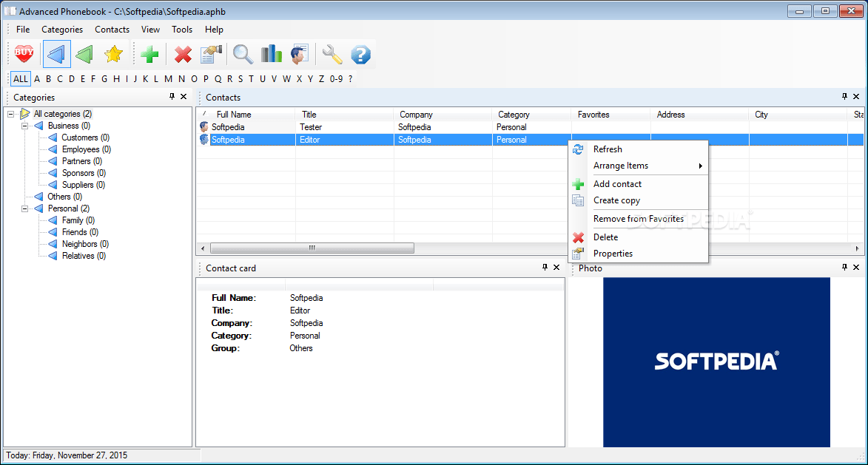Screen dimensions: 868x465
Task: Click the horizontal scrollbar under Contacts list
Action: pos(311,248)
